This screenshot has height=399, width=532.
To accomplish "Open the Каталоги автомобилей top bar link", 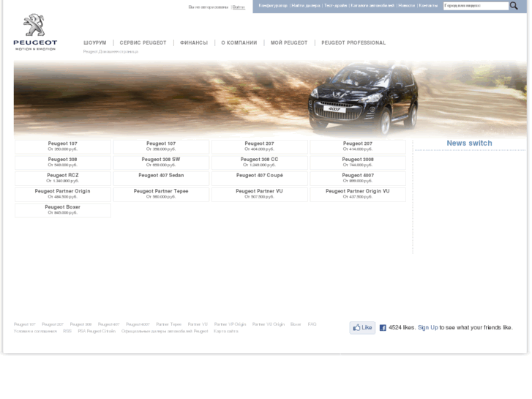I will pos(372,5).
